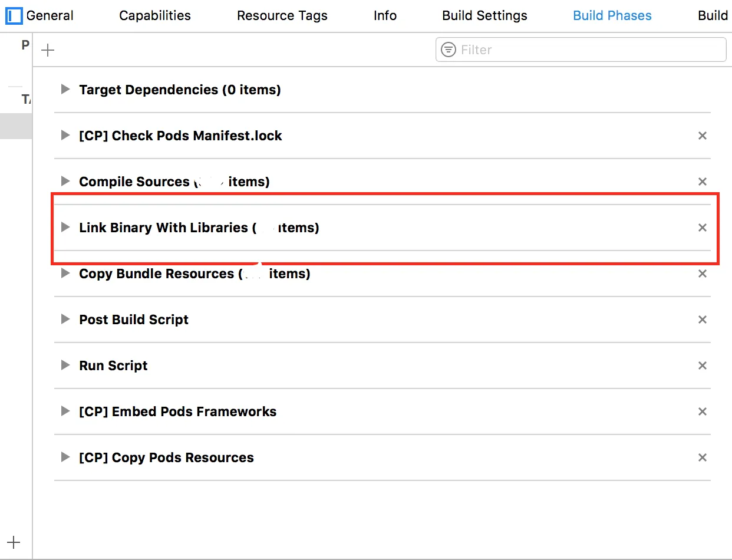
Task: Expand the Run Script phase
Action: 65,365
